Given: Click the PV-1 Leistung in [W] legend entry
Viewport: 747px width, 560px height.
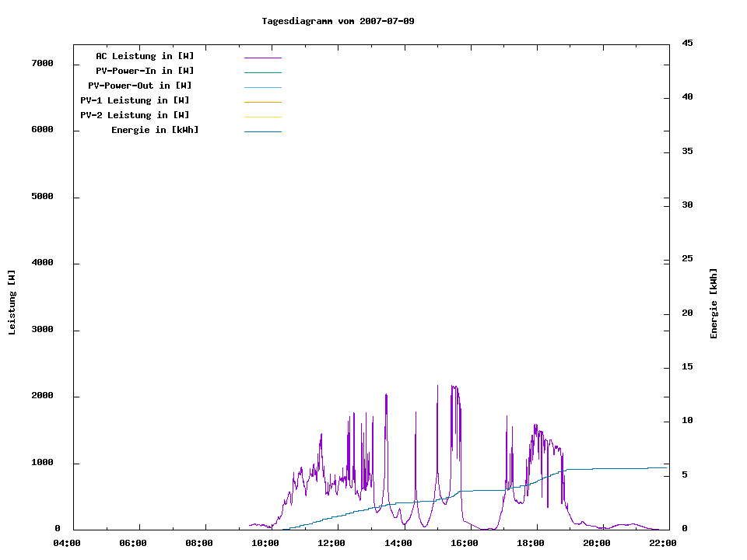Looking at the screenshot, I should (135, 100).
